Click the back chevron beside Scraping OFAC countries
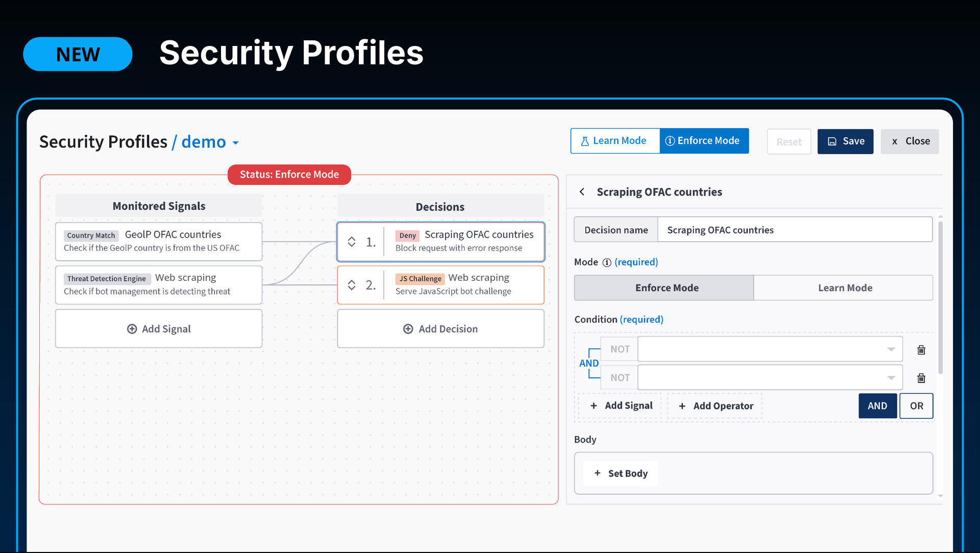The width and height of the screenshot is (980, 553). coord(582,192)
